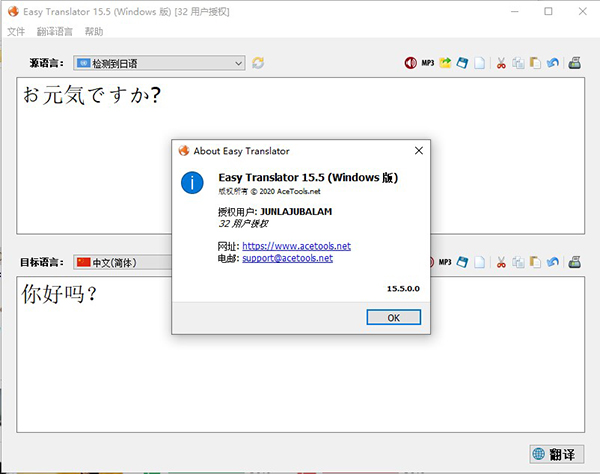Viewport: 600px width, 474px height.
Task: Export translated text as MP3
Action: pos(445,262)
